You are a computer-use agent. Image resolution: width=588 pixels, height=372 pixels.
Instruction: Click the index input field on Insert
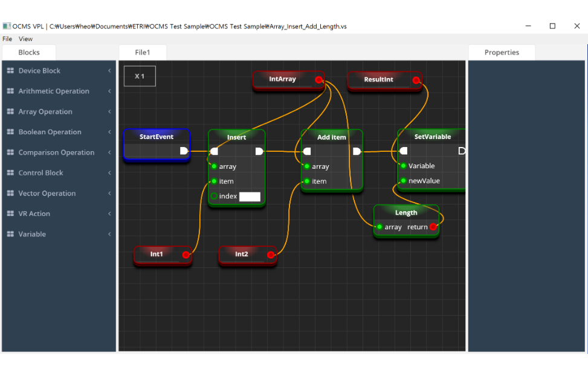[x=250, y=197]
